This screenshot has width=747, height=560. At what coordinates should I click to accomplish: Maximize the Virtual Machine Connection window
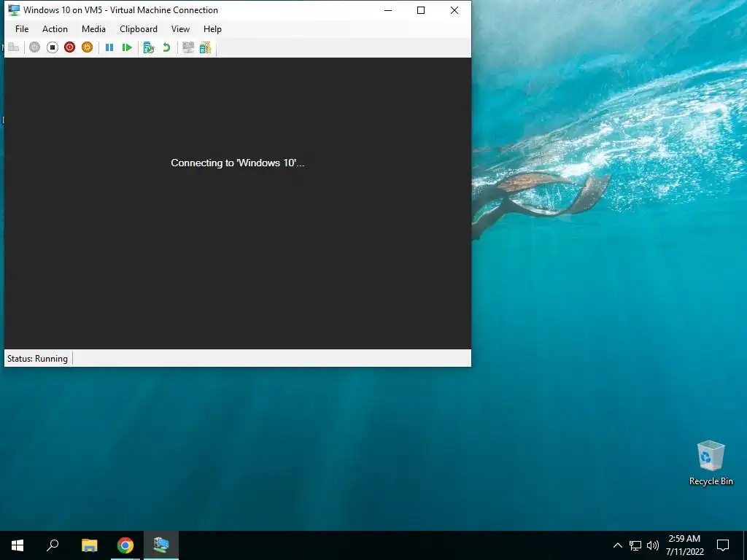coord(421,10)
